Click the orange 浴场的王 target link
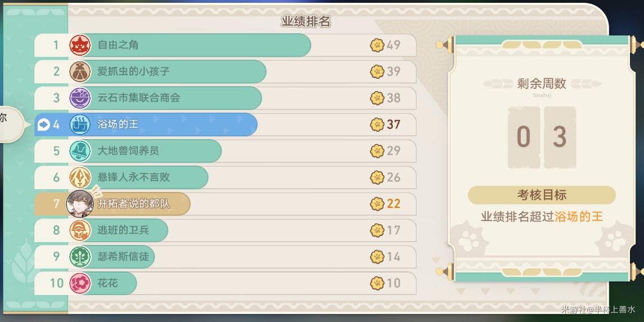This screenshot has width=644, height=322. tap(579, 217)
